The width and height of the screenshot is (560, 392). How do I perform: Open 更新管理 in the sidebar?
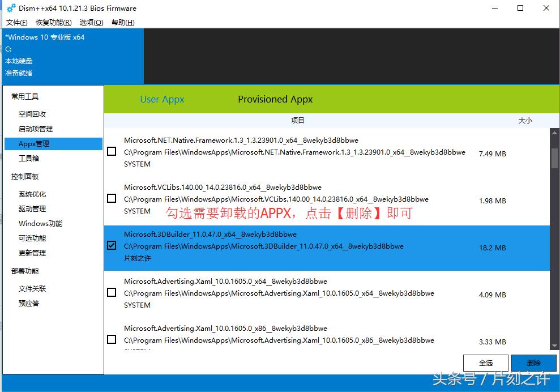pos(32,253)
